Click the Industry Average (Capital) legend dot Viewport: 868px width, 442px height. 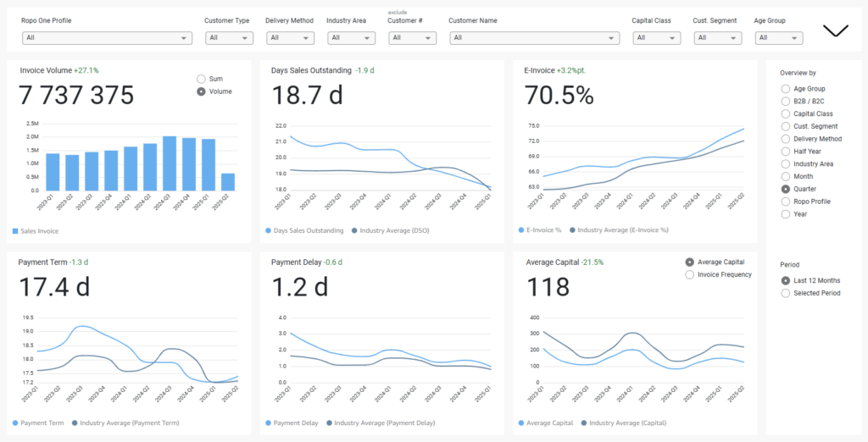[x=583, y=423]
